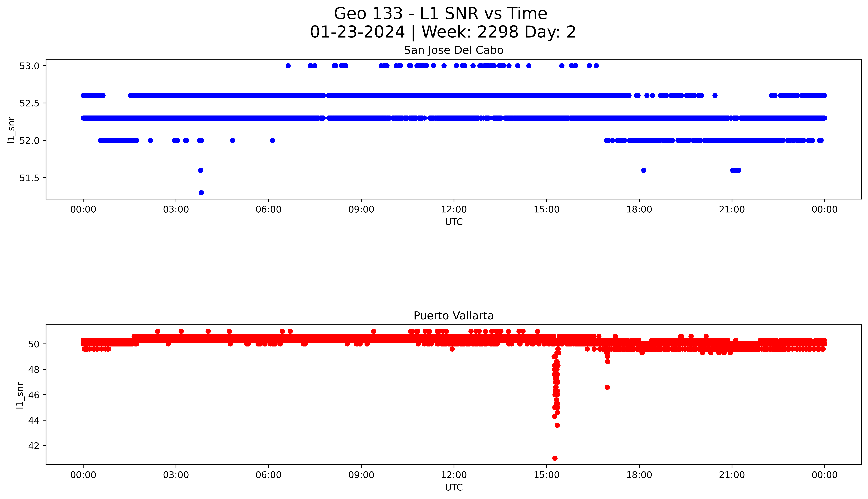Screen dimensions: 868x499
Task: Click the lowest red data point near 41
Action: tap(555, 458)
